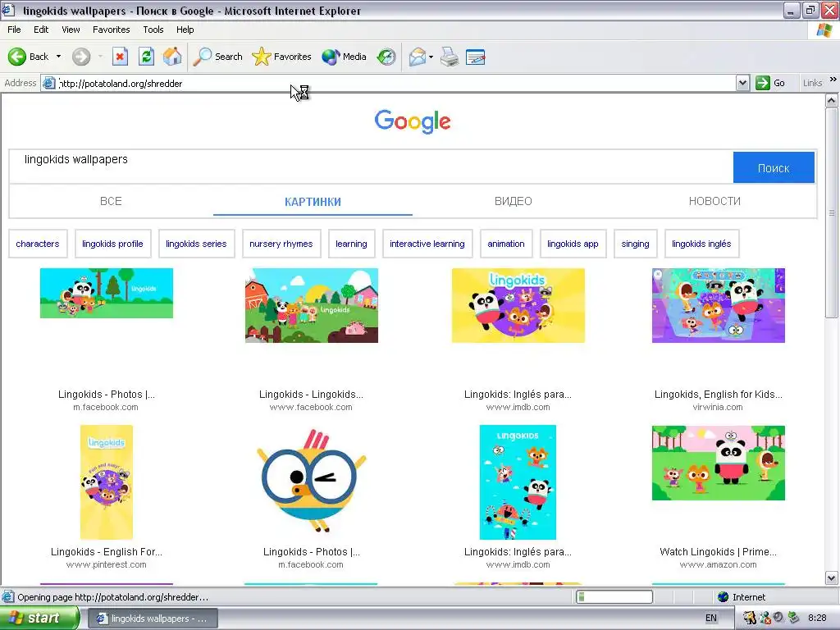Click the scrollbar up arrow

(x=832, y=101)
